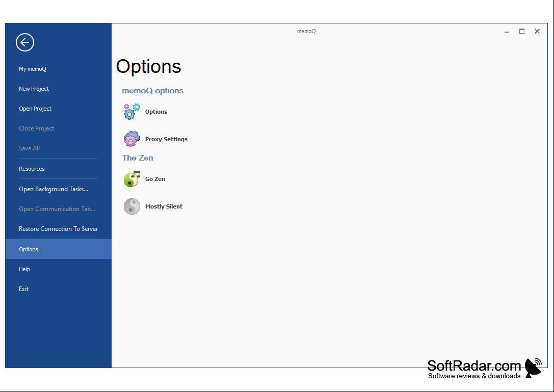Open the Options gears icon
The width and height of the screenshot is (554, 392).
[x=132, y=112]
